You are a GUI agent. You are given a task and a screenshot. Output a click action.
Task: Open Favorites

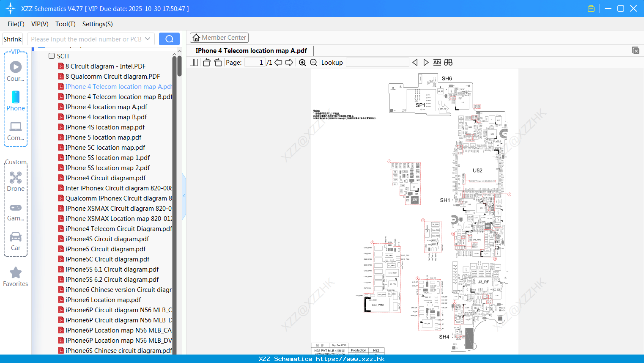[16, 277]
